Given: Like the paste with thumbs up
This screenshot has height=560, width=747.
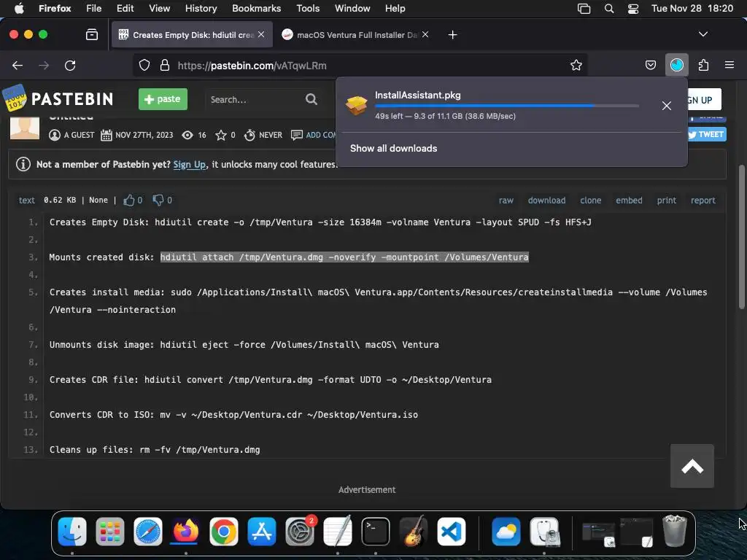Looking at the screenshot, I should pyautogui.click(x=128, y=200).
